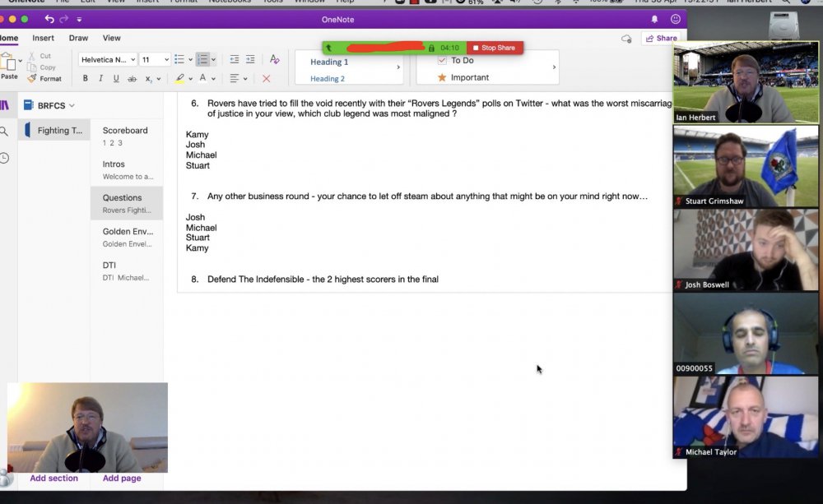This screenshot has width=823, height=504.
Task: Click the Stop Share button
Action: (x=495, y=48)
